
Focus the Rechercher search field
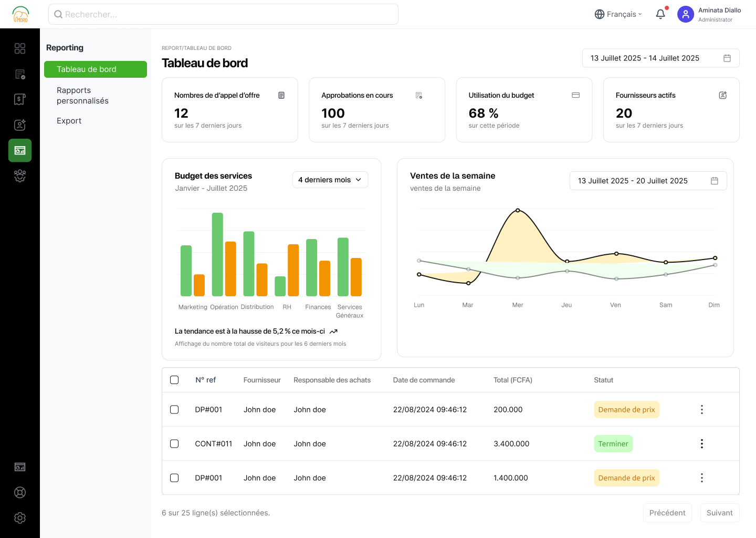pyautogui.click(x=223, y=14)
